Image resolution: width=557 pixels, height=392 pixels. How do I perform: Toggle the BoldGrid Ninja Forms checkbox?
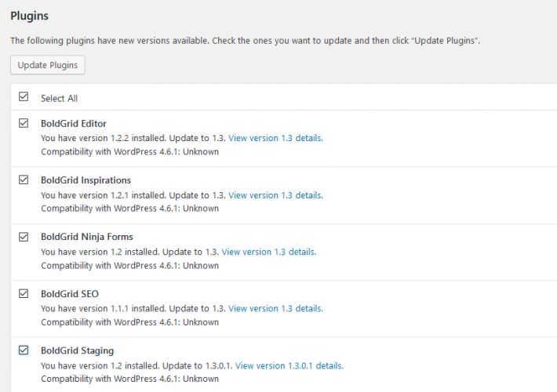[x=24, y=236]
